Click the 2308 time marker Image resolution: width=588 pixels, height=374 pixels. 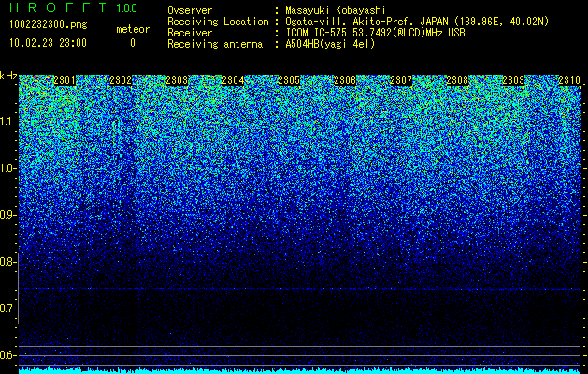(457, 80)
